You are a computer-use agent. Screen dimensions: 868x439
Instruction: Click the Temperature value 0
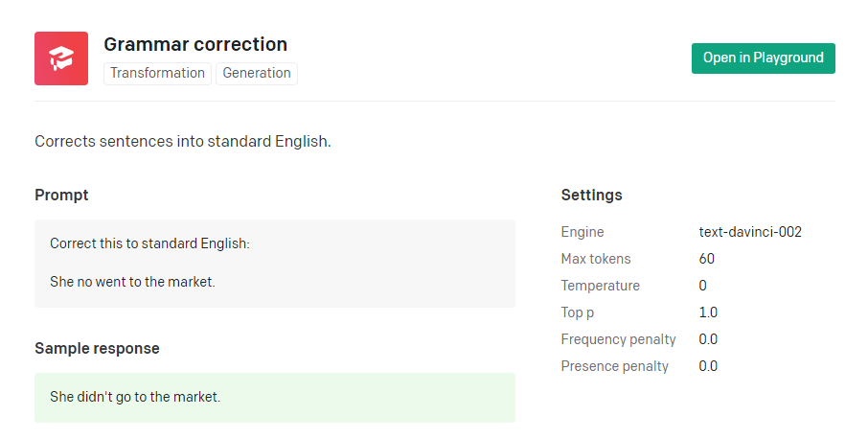702,286
